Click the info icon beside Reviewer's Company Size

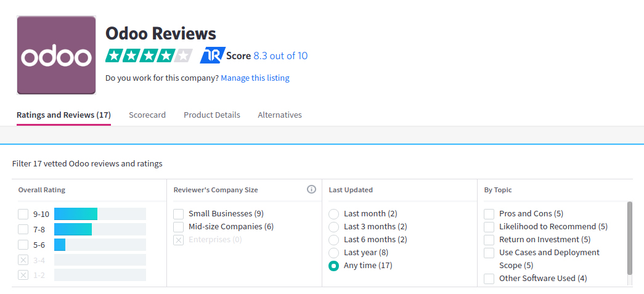point(311,189)
